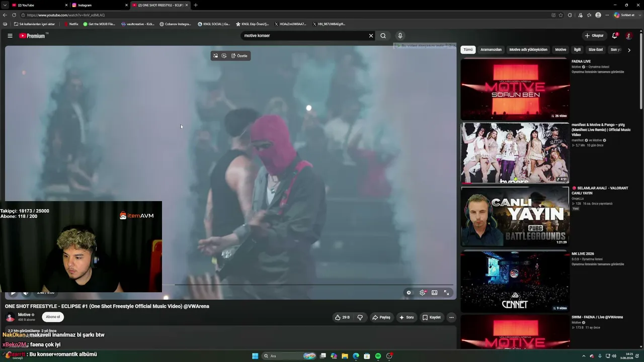Open video player settings gear
This screenshot has height=362, width=644.
pos(423,293)
